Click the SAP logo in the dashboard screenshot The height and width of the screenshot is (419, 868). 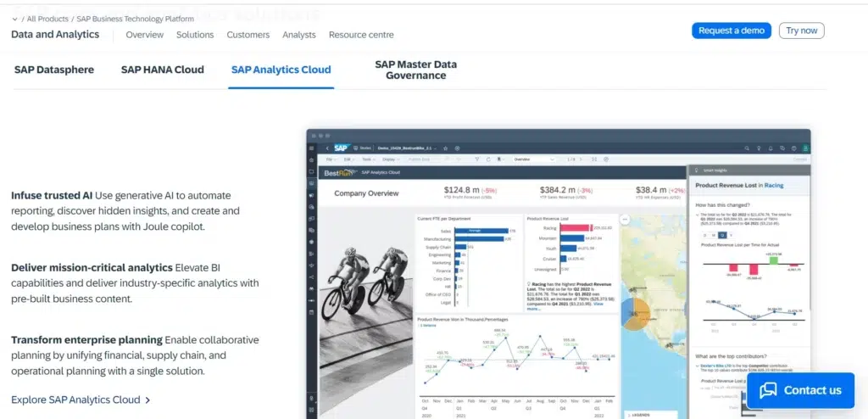coord(341,148)
